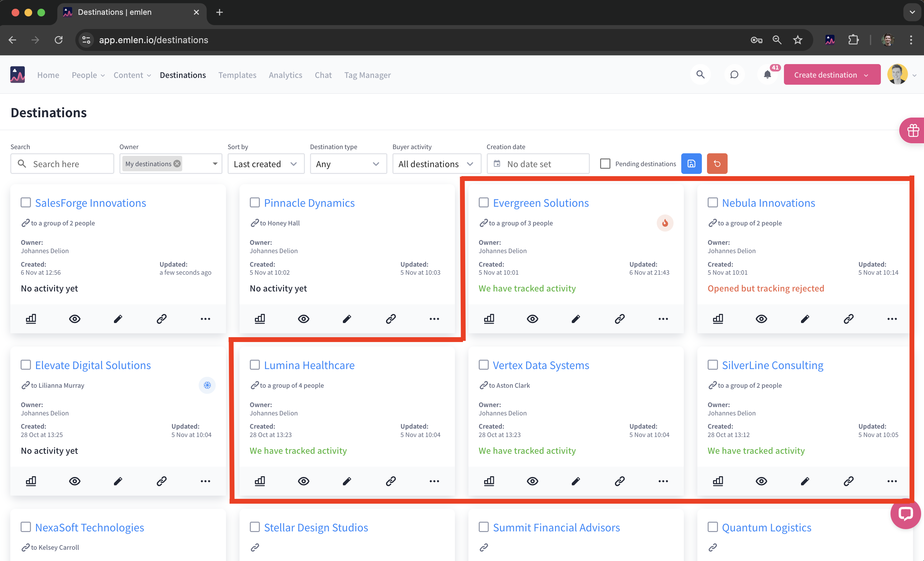Click the orange reset filters icon
This screenshot has height=561, width=924.
point(717,164)
